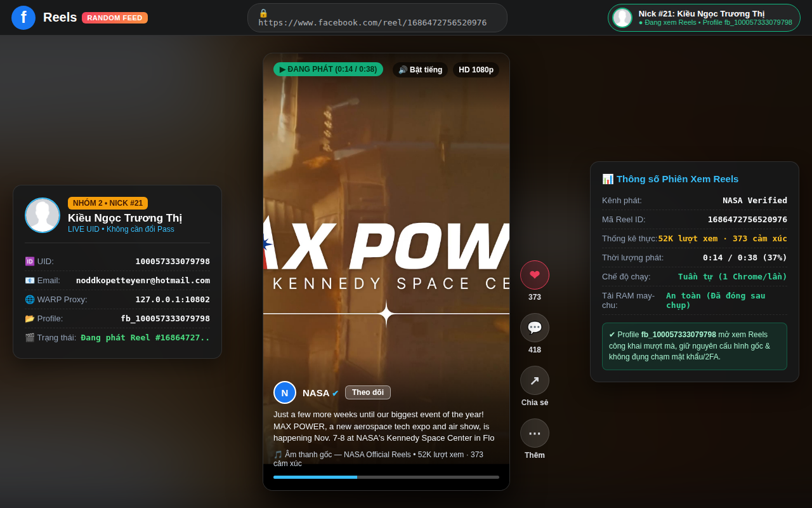
Task: Click the 0:14 / 0:38 (37%) duration value
Action: (x=745, y=258)
